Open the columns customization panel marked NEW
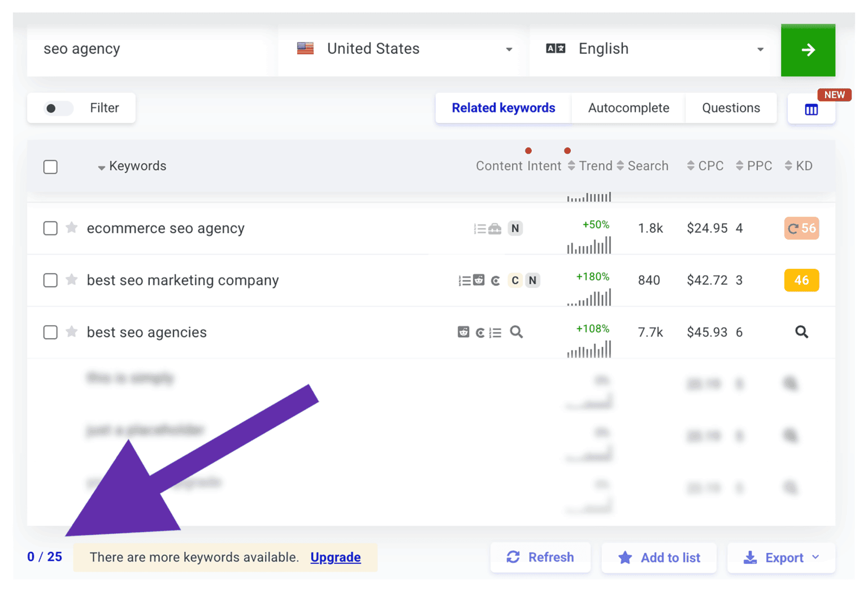The width and height of the screenshot is (868, 592). click(811, 108)
